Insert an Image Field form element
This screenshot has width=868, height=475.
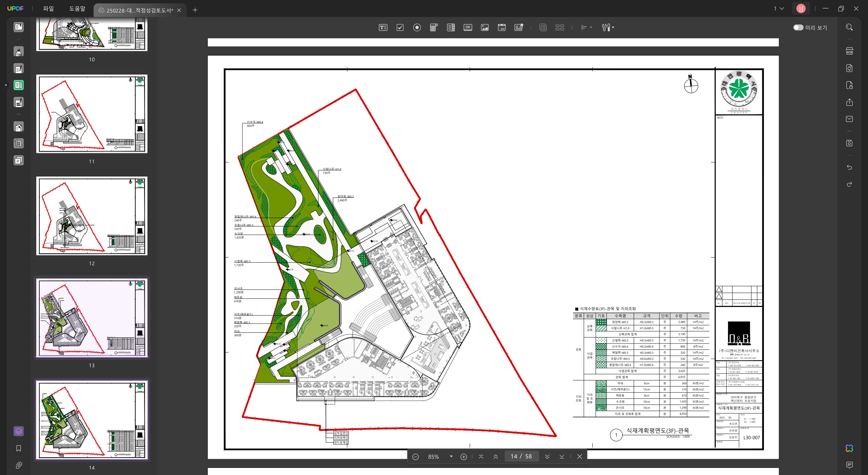485,27
